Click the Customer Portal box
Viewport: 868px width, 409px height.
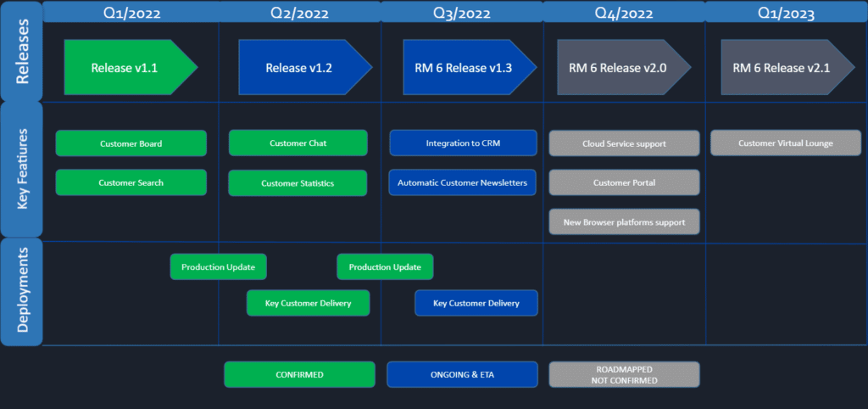click(x=625, y=182)
